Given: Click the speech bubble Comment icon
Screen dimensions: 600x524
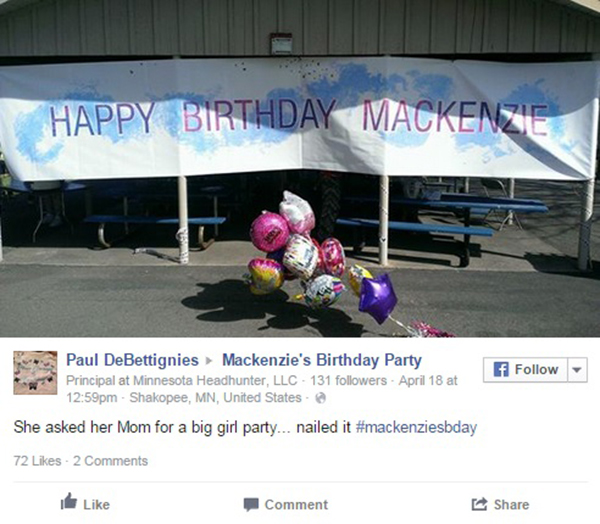Looking at the screenshot, I should 251,504.
